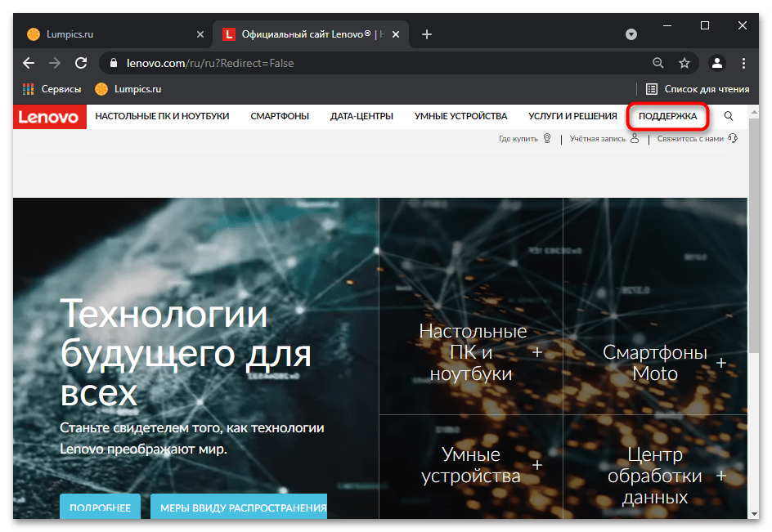Reload the page

(81, 63)
